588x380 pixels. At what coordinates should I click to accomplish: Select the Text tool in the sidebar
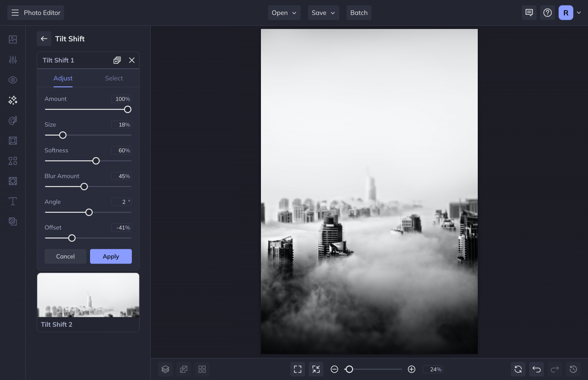(x=12, y=201)
